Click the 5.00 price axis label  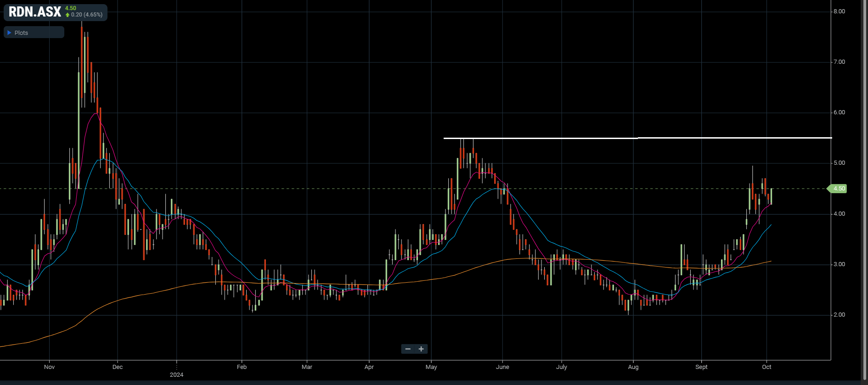pyautogui.click(x=839, y=163)
